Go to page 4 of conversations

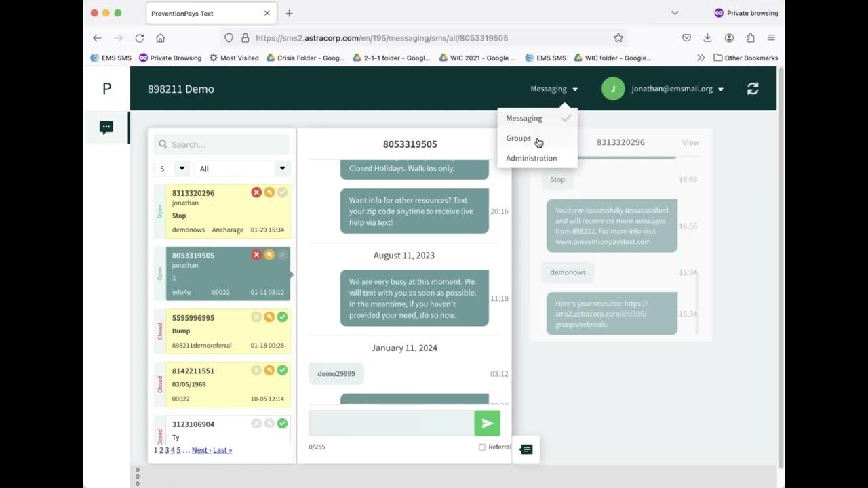[x=173, y=450]
